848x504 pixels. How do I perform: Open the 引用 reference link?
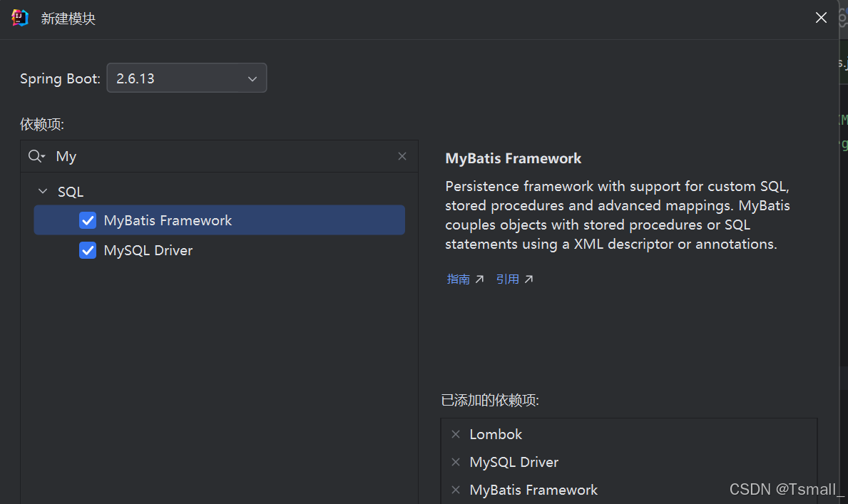click(x=514, y=279)
